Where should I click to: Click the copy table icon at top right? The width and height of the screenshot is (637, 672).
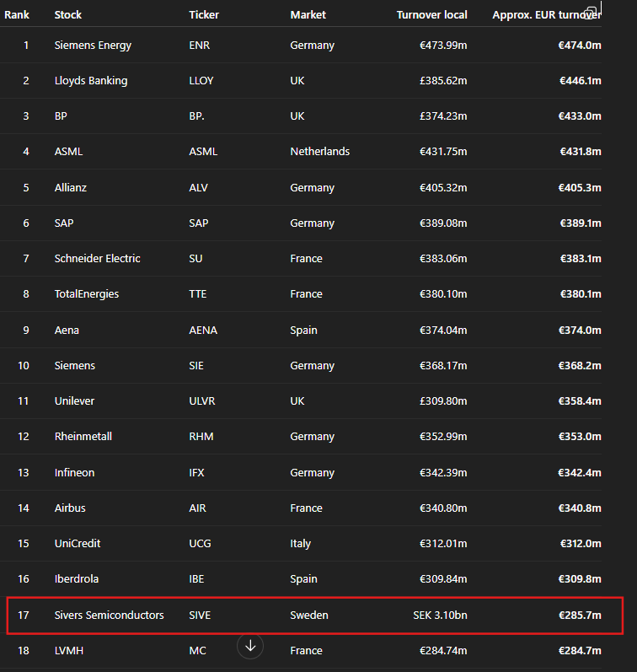pyautogui.click(x=591, y=13)
